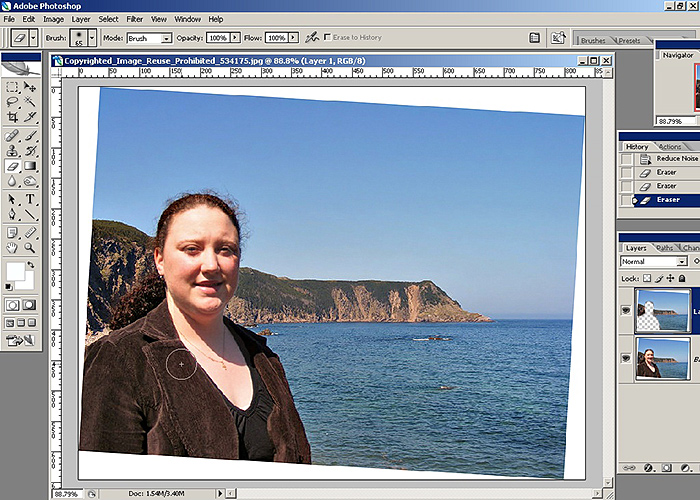Image resolution: width=700 pixels, height=500 pixels.
Task: Select the Notes tool
Action: pyautogui.click(x=12, y=233)
